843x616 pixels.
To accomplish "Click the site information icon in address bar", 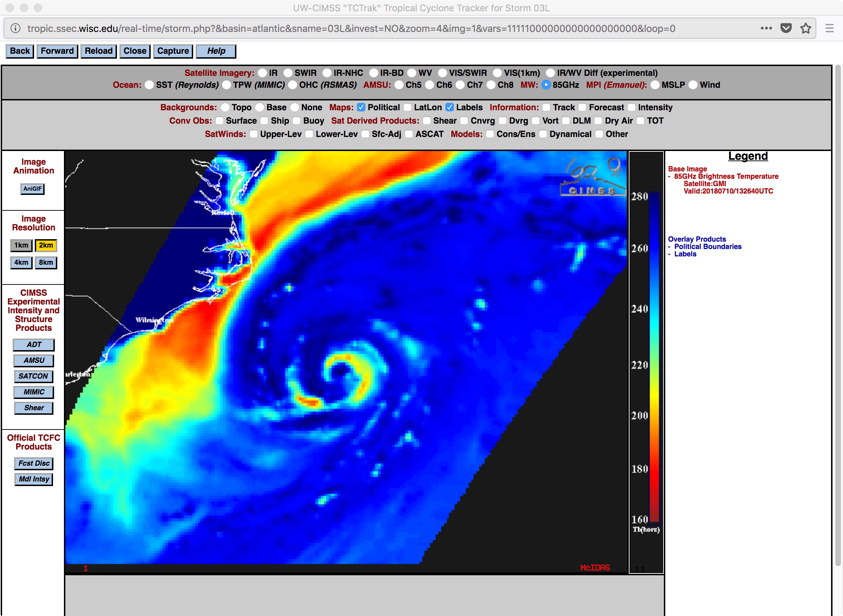I will click(x=15, y=28).
